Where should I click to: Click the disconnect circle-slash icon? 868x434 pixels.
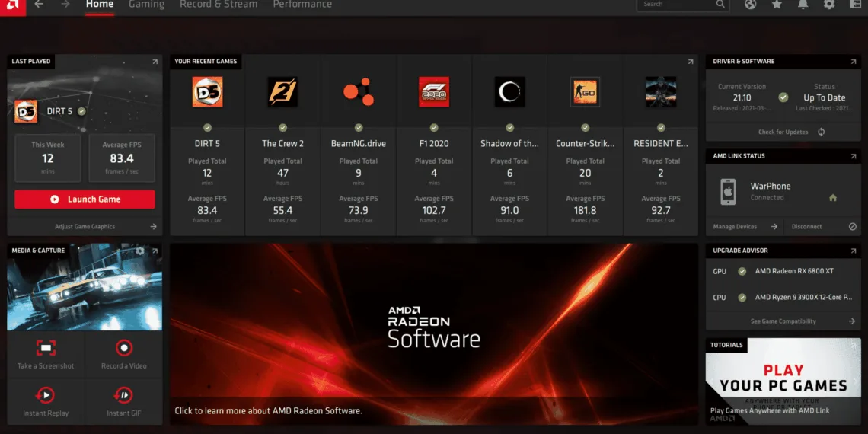(853, 226)
